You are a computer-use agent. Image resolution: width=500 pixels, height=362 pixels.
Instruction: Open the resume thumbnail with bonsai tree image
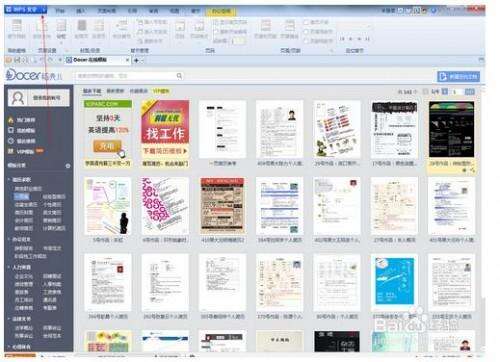click(337, 130)
